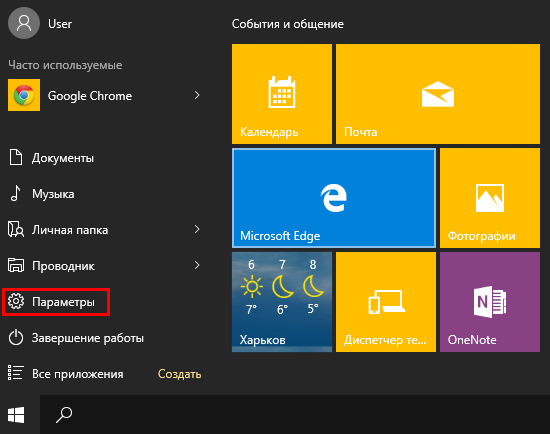The width and height of the screenshot is (550, 434).
Task: Expand the Личная папка submenu arrow
Action: coord(197,229)
